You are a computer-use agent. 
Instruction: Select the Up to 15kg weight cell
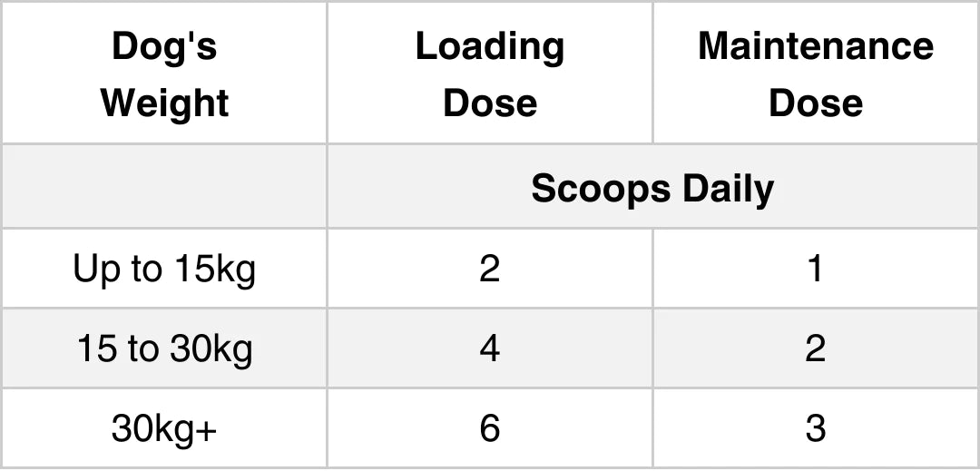164,269
